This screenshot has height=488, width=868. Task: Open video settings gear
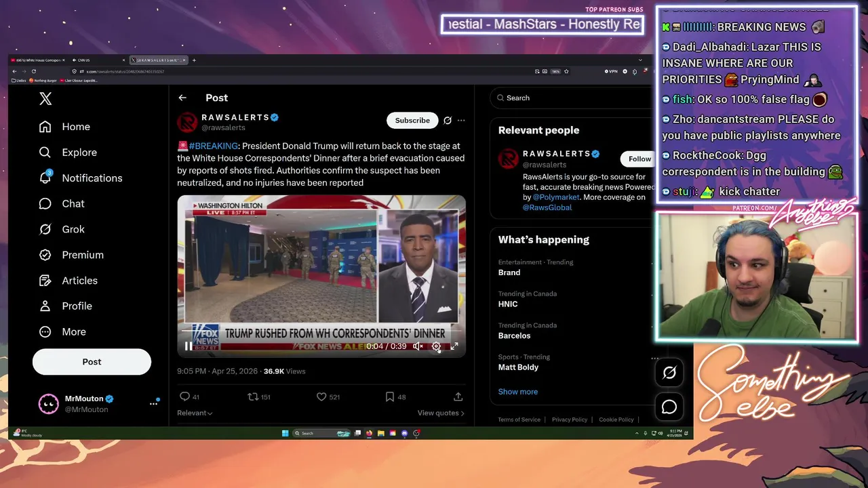click(436, 346)
